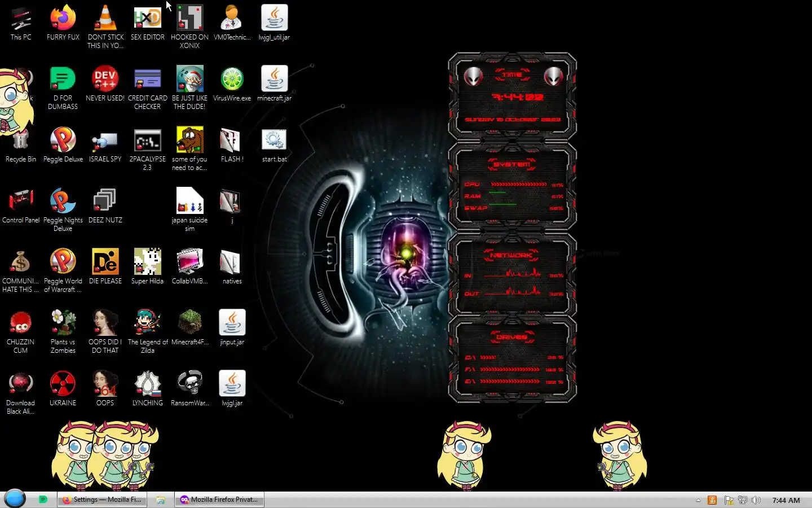Click the left alien head on Time widget
812x508 pixels.
click(473, 76)
